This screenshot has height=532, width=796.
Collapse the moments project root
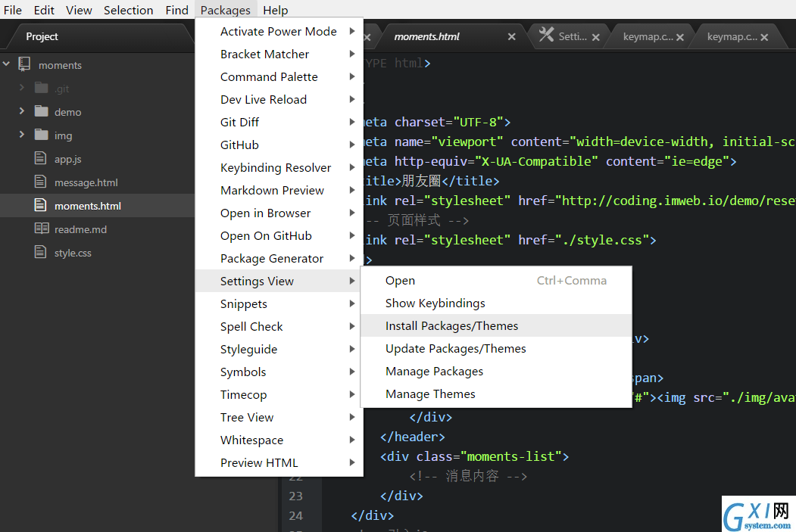tap(6, 64)
